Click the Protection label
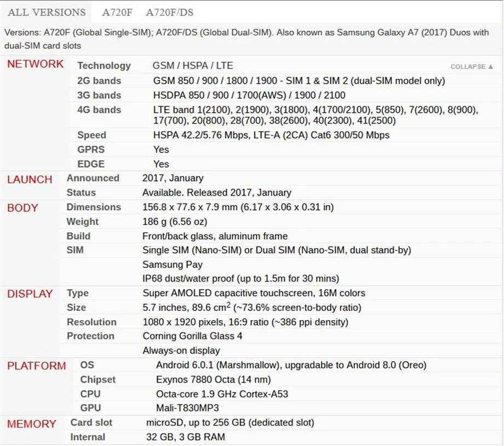Viewport: 504px width, 446px height. pyautogui.click(x=90, y=336)
